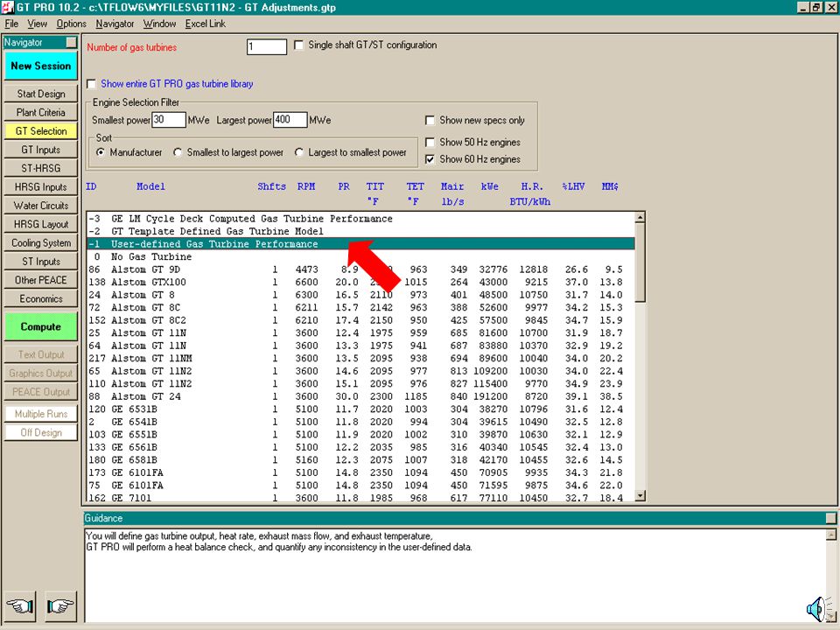
Task: Open Cooling System section
Action: click(41, 243)
